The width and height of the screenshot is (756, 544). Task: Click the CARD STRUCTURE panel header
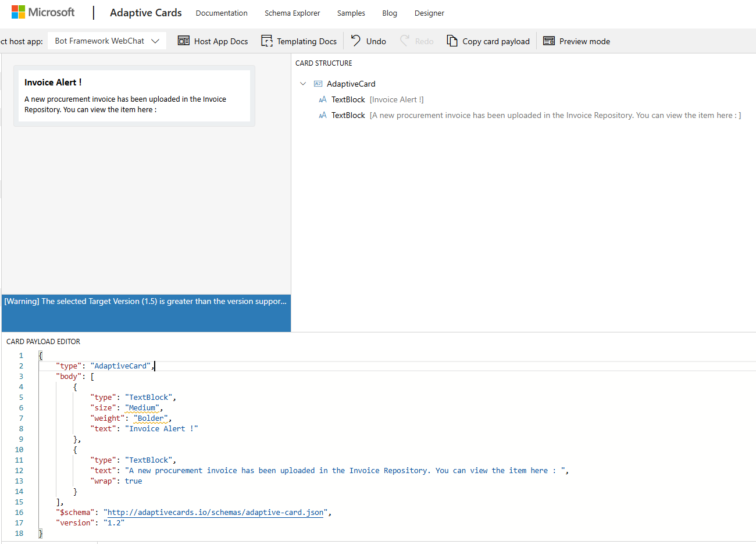pos(324,63)
